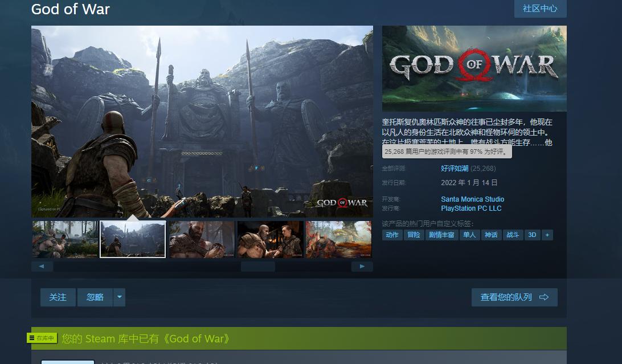Viewport: 622px width, 364px height.
Task: Click the arrow icon inside 查看您的队列 button
Action: 544,297
